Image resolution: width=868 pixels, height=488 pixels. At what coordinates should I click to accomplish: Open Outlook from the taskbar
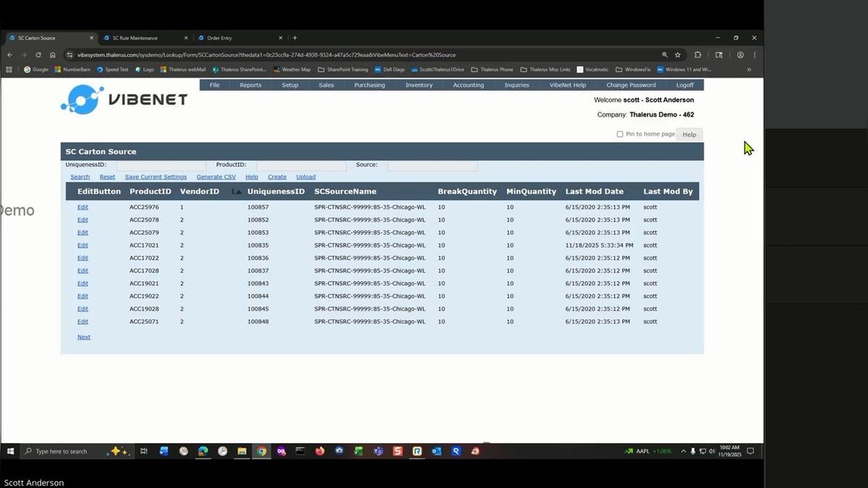click(x=436, y=451)
